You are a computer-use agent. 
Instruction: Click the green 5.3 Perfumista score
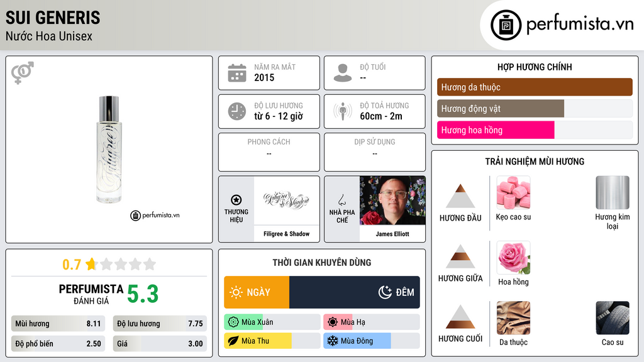(x=143, y=294)
